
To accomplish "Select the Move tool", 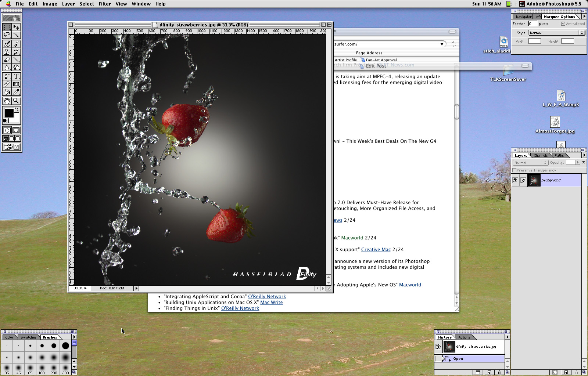I will [16, 27].
